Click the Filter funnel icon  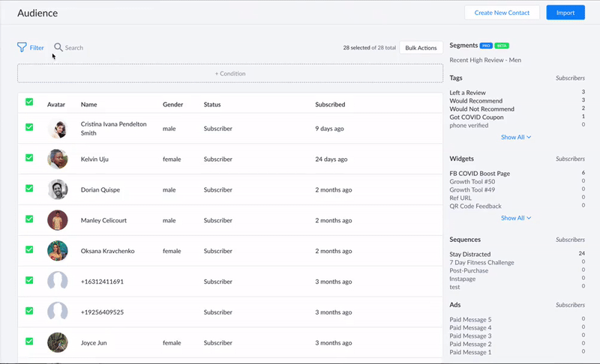pos(22,47)
